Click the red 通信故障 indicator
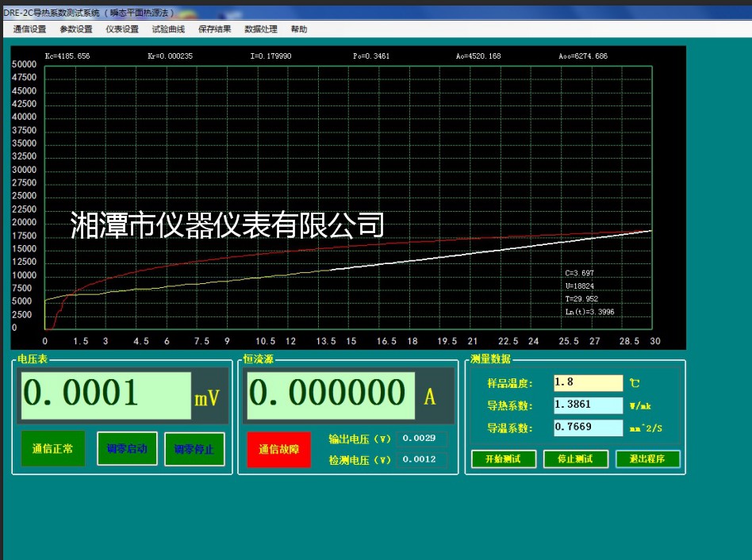The image size is (752, 560). click(278, 450)
